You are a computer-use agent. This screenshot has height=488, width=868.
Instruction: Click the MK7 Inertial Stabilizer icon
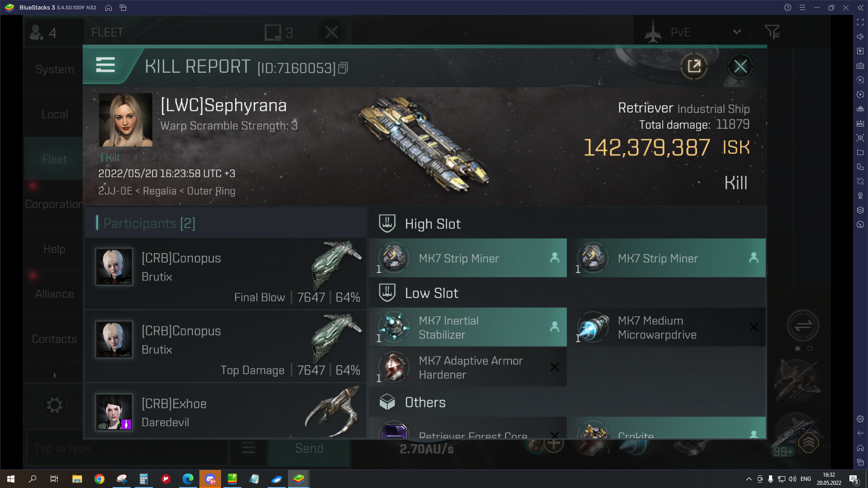tap(393, 327)
